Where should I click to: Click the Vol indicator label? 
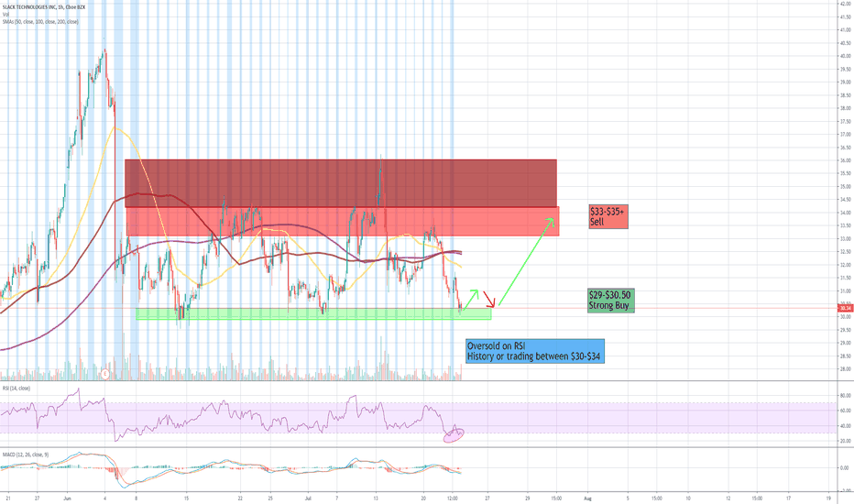(5, 14)
